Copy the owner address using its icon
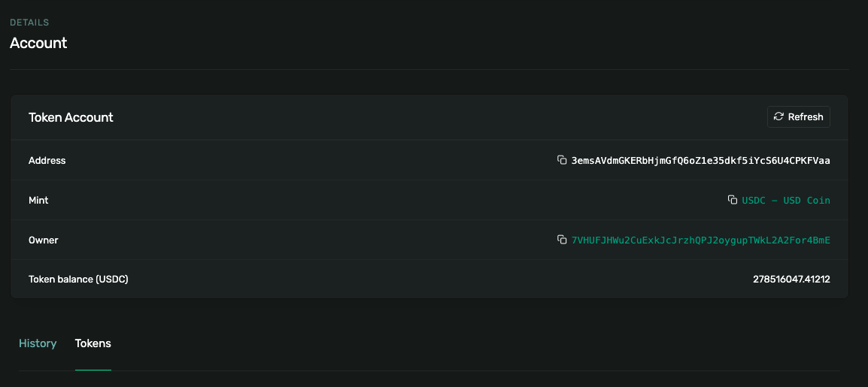The height and width of the screenshot is (387, 868). (561, 240)
